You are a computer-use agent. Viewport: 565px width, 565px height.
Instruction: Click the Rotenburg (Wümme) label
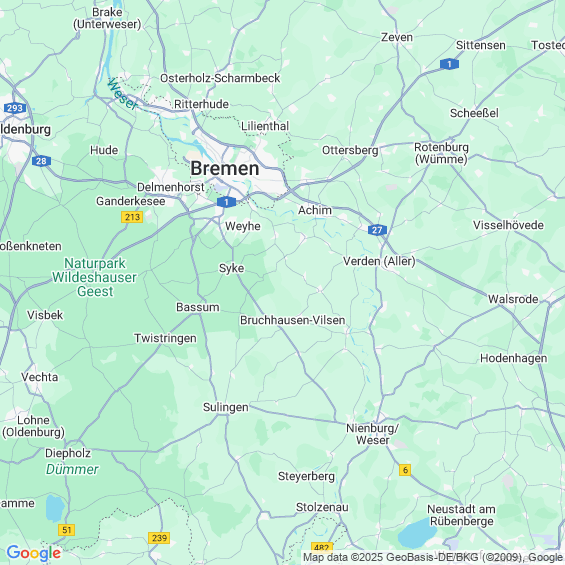pos(441,153)
